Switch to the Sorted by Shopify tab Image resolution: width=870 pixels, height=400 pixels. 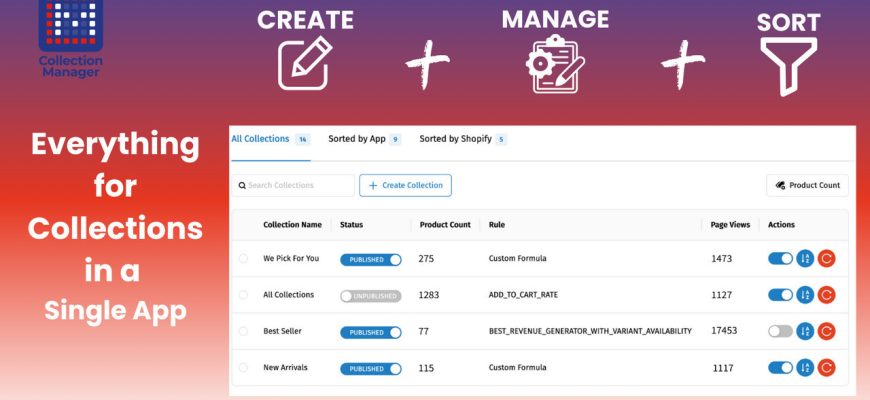[x=463, y=139]
